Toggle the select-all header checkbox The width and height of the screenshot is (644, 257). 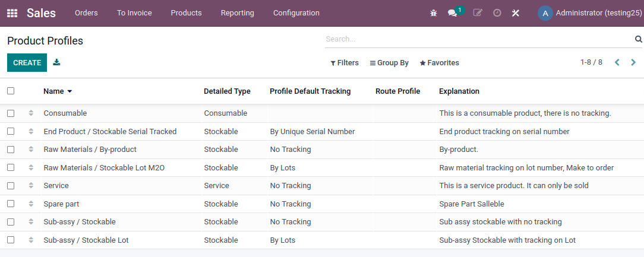[11, 91]
